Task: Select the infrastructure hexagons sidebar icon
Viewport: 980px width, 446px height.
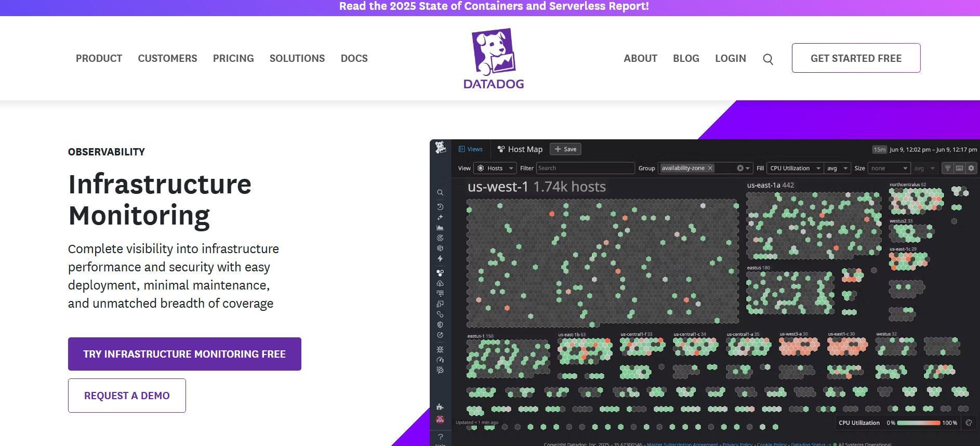Action: (x=440, y=273)
